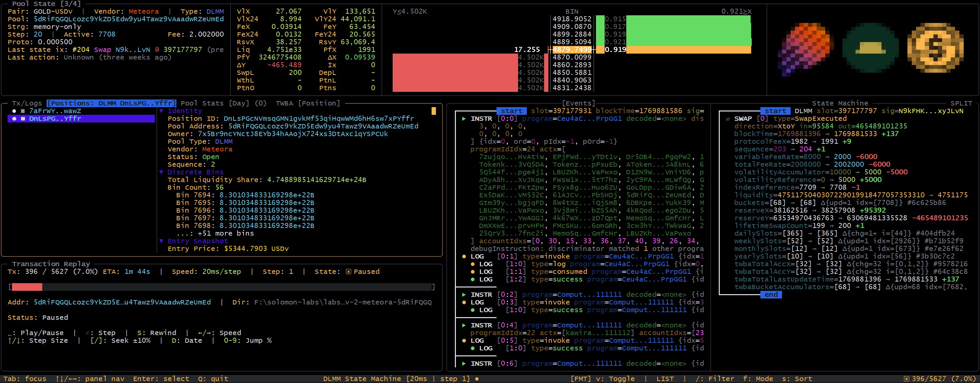Toggle the [FMT] format mode

click(581, 379)
